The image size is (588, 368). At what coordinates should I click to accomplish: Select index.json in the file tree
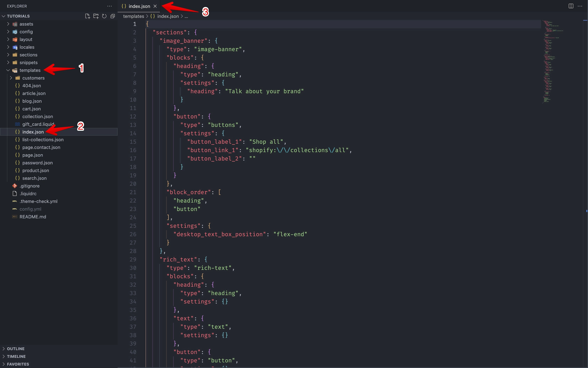pos(59,132)
